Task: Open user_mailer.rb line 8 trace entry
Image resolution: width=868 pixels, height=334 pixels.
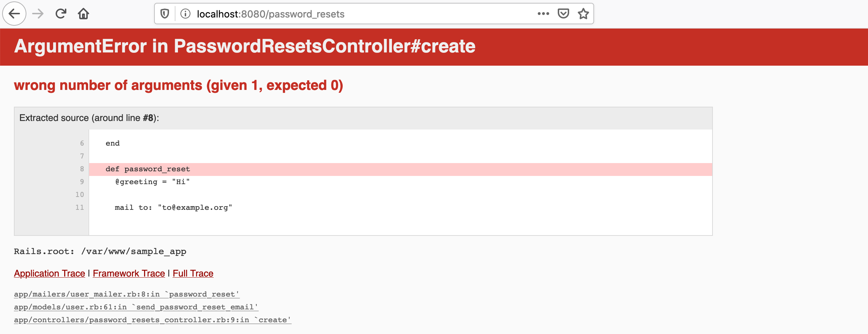Action: [127, 294]
